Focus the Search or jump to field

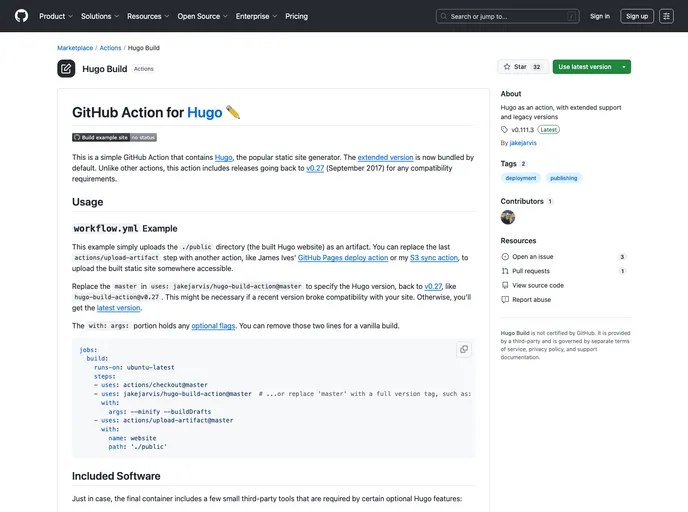pyautogui.click(x=507, y=16)
